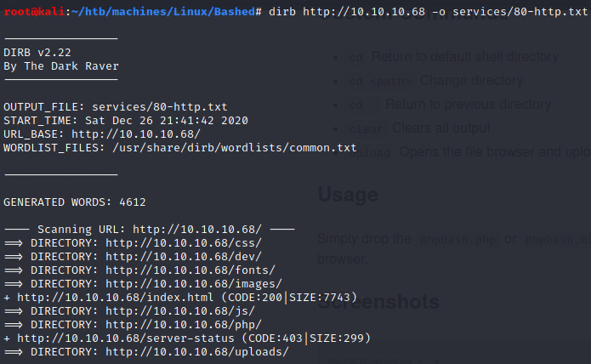Viewport: 591px width, 364px height.
Task: Click the DIRB v2.22 banner title
Action: click(x=37, y=53)
